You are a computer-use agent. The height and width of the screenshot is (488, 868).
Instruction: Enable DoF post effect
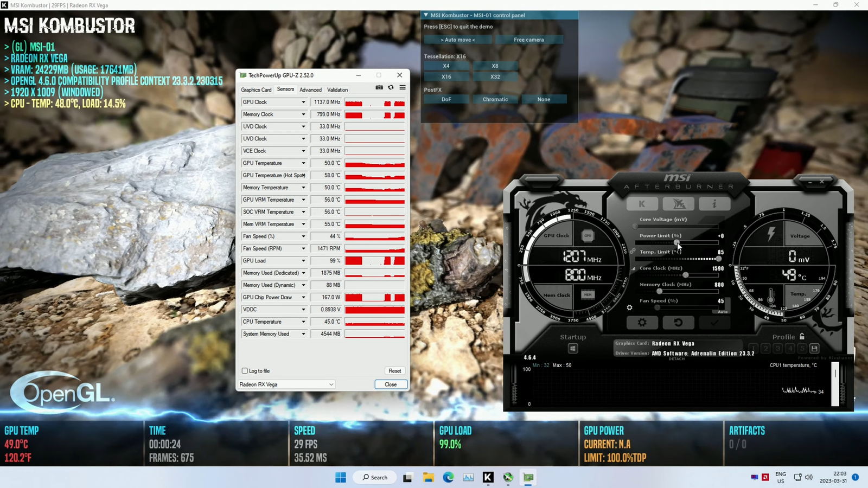tap(446, 99)
